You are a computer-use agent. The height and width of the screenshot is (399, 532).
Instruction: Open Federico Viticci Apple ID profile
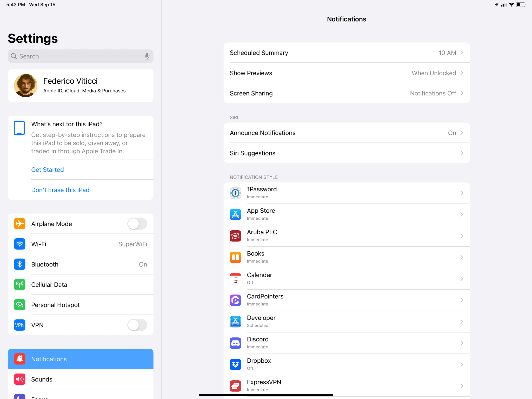81,86
